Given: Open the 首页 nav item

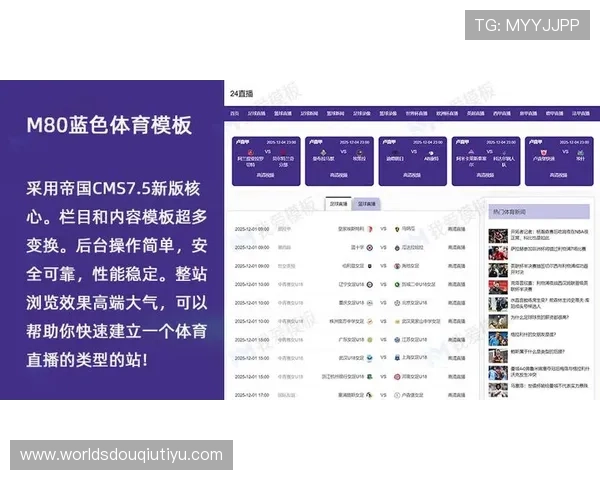Looking at the screenshot, I should pyautogui.click(x=235, y=113).
